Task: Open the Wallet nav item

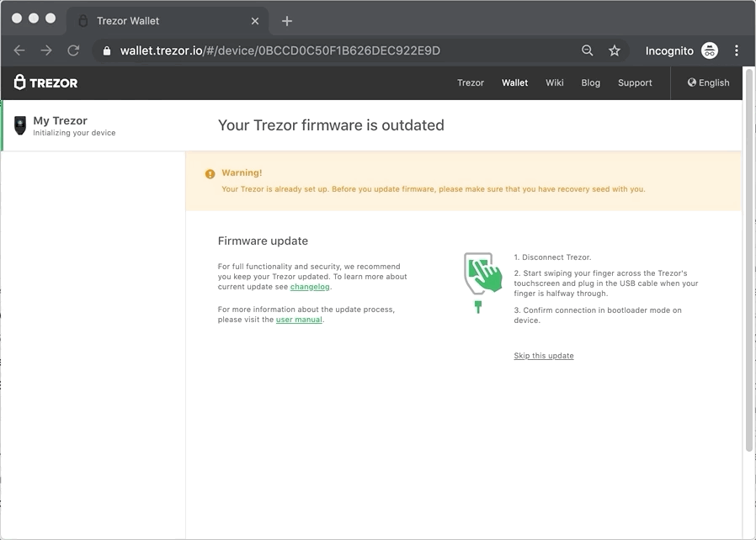Action: (514, 83)
